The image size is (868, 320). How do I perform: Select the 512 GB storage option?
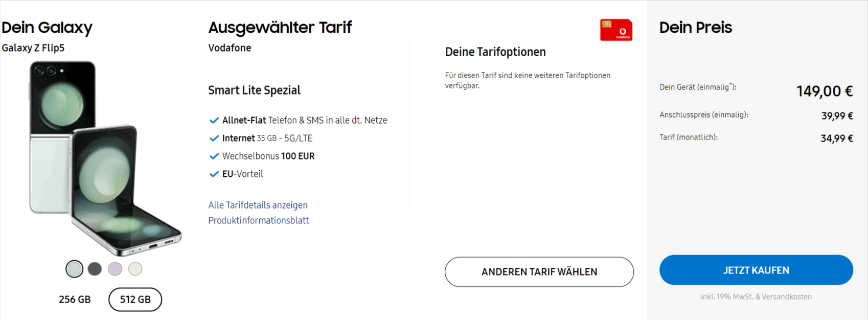[x=135, y=300]
